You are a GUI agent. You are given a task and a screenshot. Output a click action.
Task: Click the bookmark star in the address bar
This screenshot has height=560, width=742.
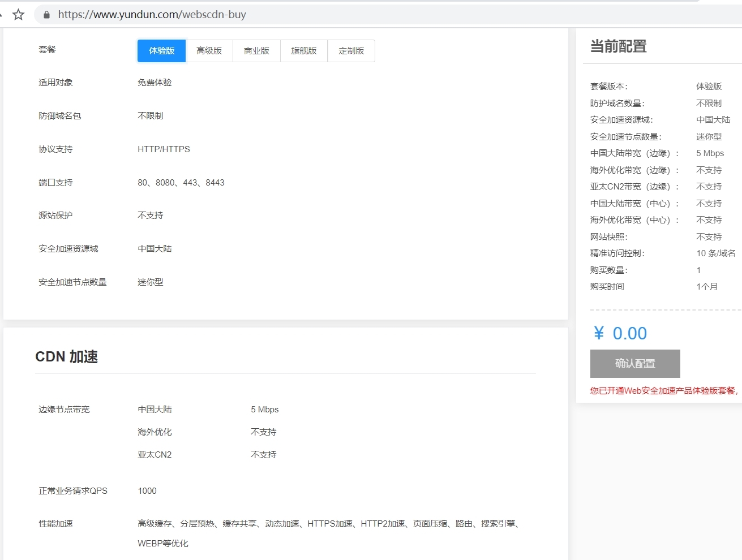19,15
